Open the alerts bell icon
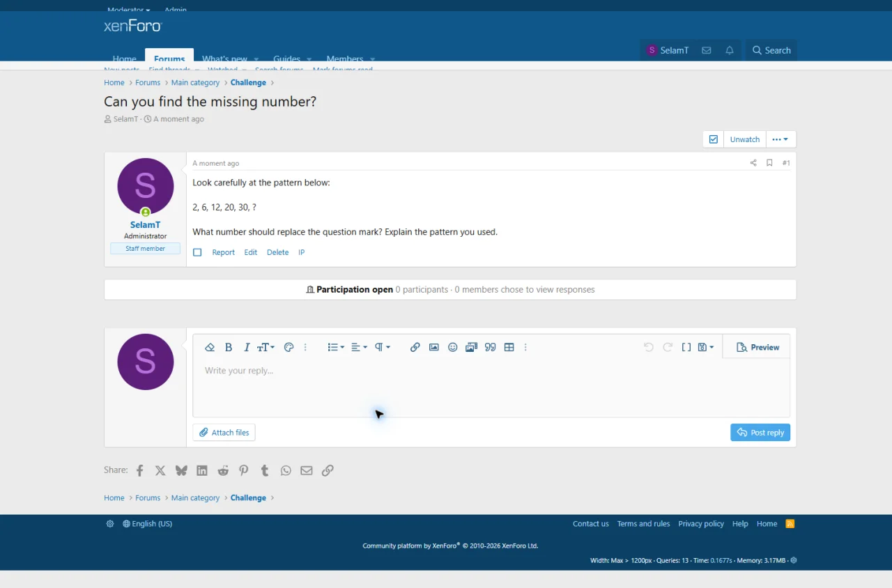Screen dimensions: 892x588 pos(730,50)
